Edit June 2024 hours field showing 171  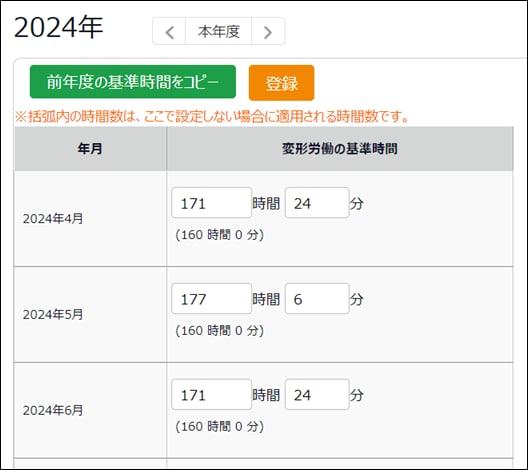211,394
